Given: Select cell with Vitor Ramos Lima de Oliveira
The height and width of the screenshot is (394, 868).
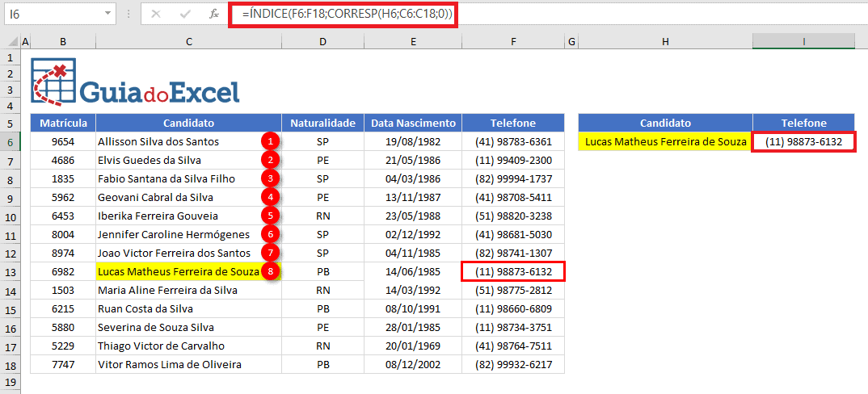Looking at the screenshot, I should (189, 365).
